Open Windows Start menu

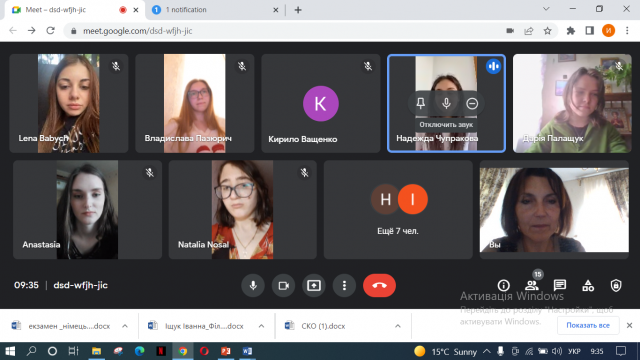click(x=10, y=351)
